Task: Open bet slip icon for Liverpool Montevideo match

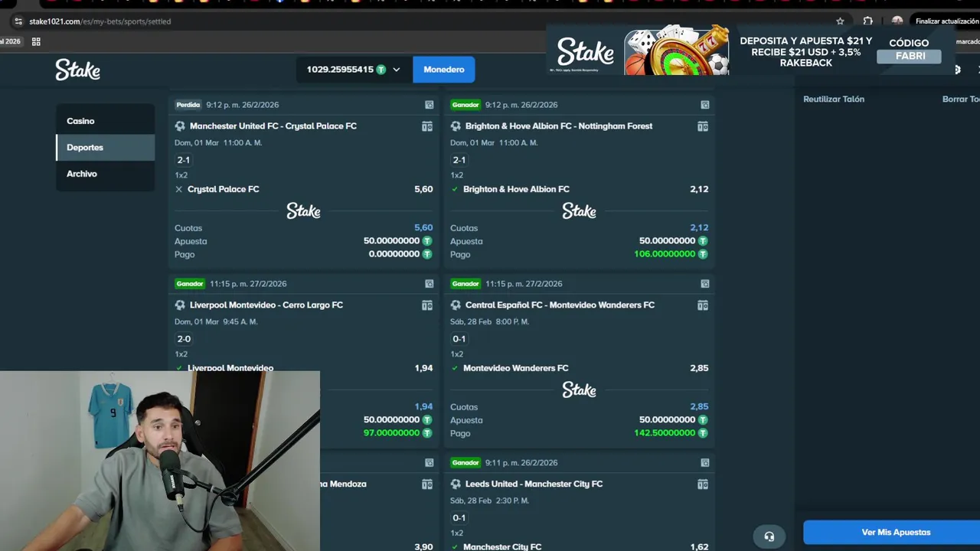Action: [x=429, y=284]
